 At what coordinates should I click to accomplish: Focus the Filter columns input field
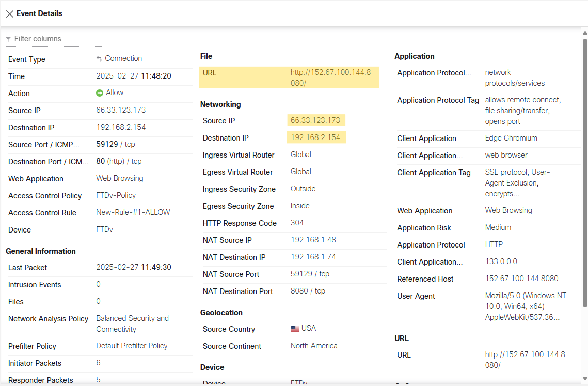(57, 39)
